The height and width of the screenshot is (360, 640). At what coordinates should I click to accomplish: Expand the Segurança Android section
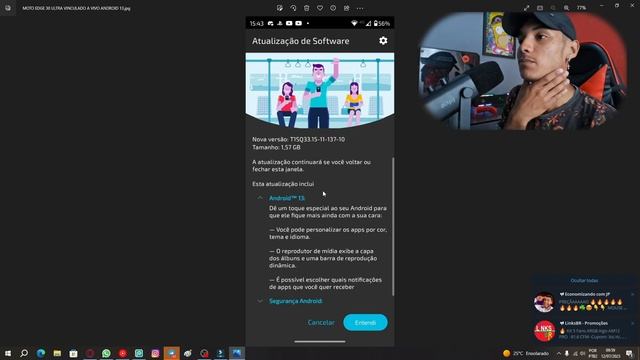[260, 301]
